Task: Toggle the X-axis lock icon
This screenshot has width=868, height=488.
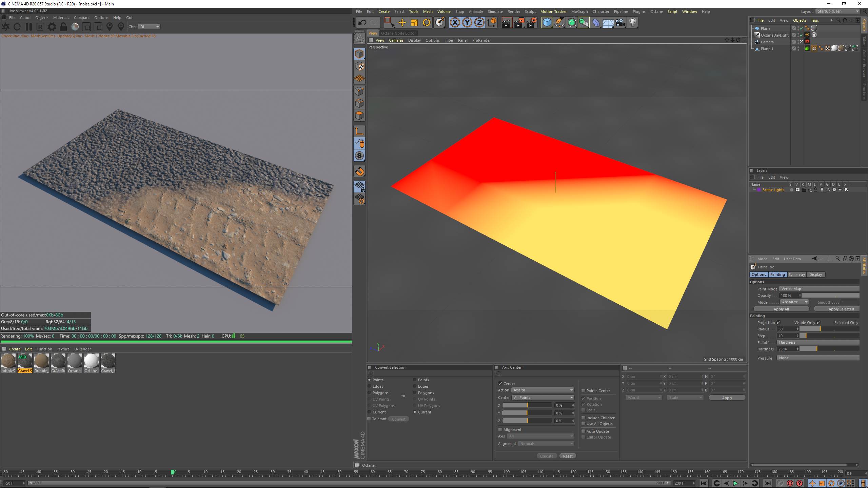Action: 455,23
